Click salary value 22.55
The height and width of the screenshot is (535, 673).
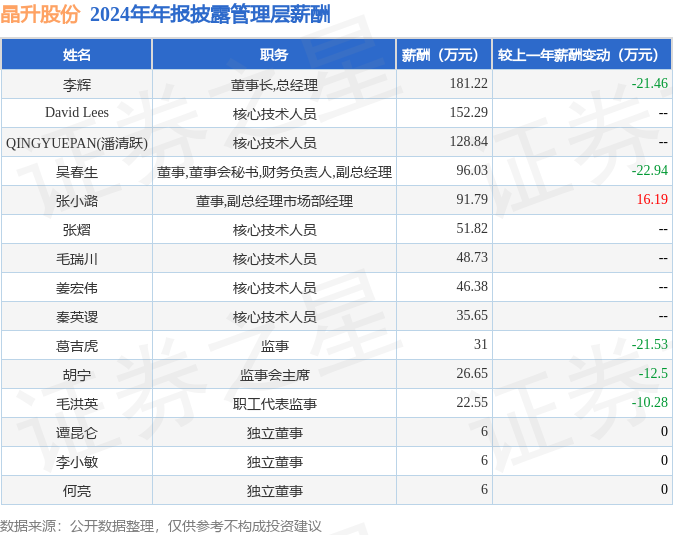[472, 402]
